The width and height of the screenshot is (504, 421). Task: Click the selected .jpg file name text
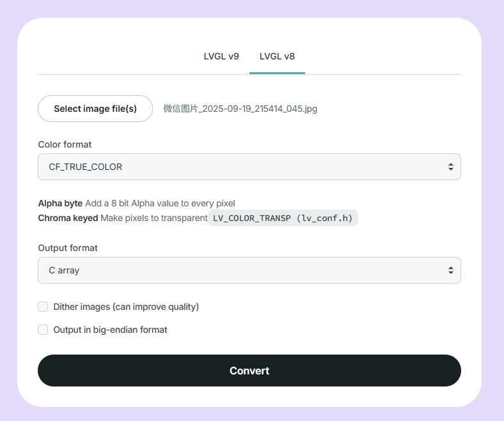pyautogui.click(x=240, y=109)
